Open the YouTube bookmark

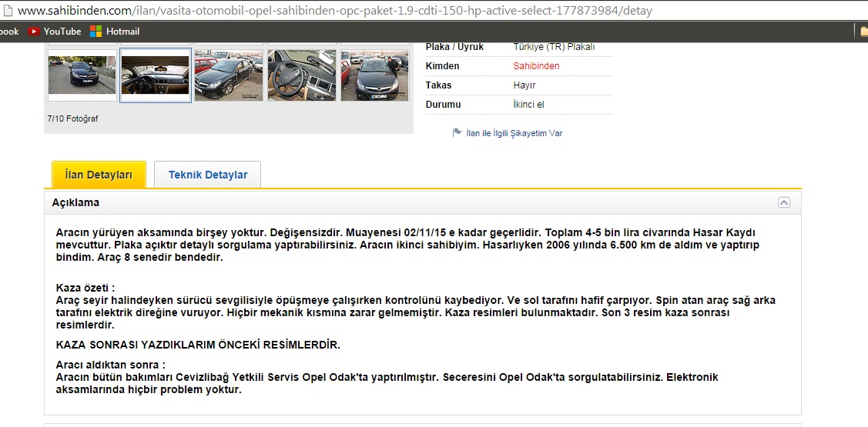[x=54, y=32]
